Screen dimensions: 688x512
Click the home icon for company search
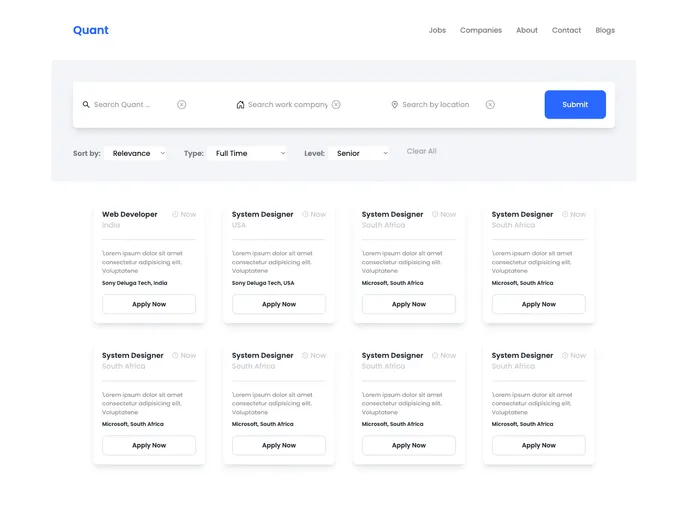(x=240, y=105)
